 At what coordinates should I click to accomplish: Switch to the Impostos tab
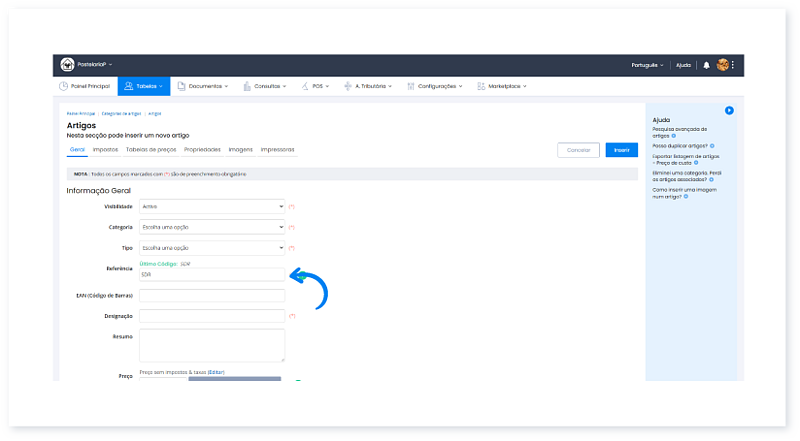105,149
